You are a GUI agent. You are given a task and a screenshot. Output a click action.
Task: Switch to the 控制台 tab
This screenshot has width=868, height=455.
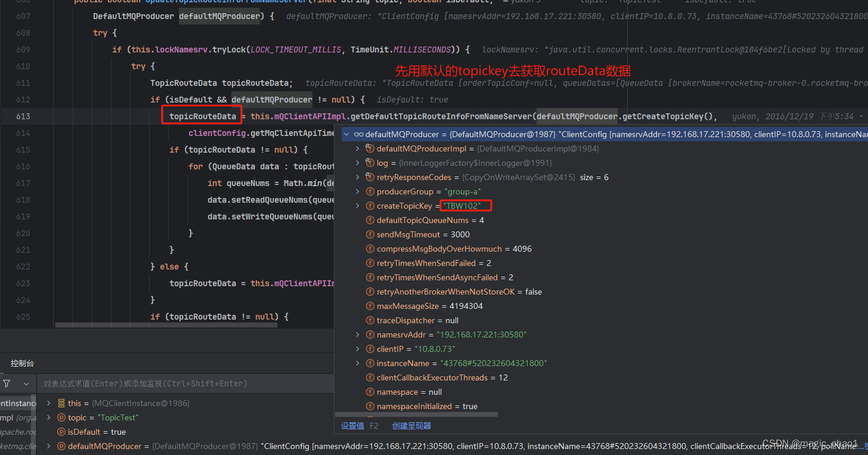(22, 363)
